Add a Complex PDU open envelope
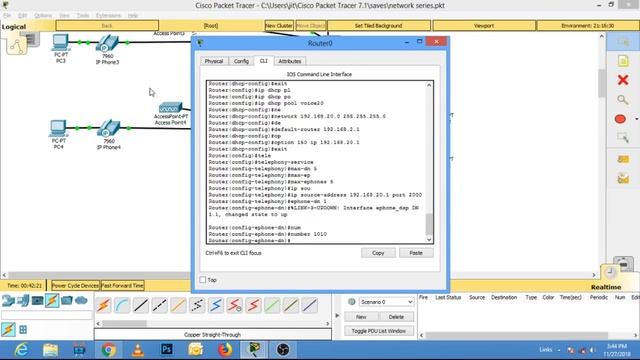 point(623,179)
